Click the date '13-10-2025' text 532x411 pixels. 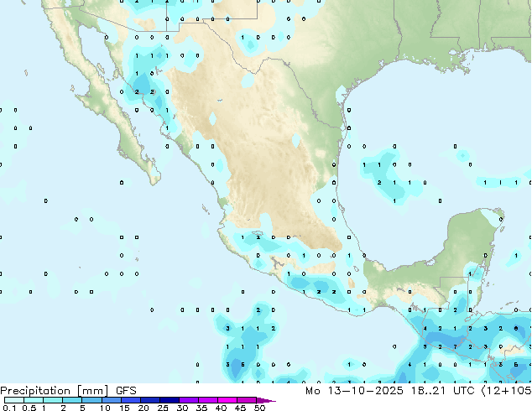(x=366, y=391)
